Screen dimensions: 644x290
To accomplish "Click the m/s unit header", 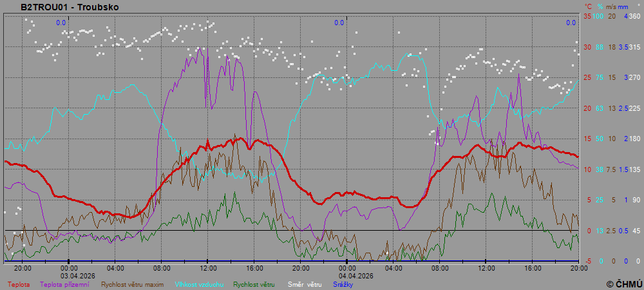I will click(x=612, y=6).
